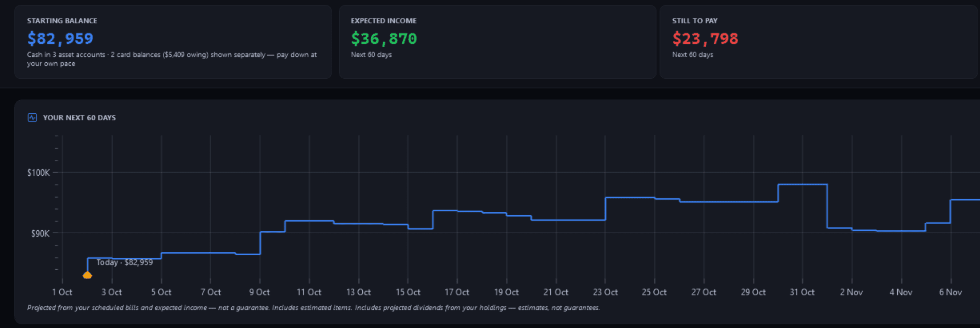Click the '13 Oct' x-axis label

pyautogui.click(x=358, y=292)
